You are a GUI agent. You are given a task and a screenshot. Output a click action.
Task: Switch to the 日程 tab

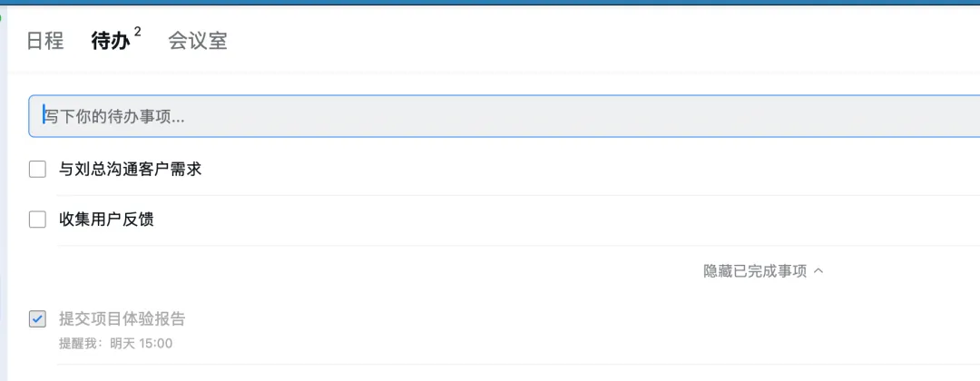coord(44,41)
